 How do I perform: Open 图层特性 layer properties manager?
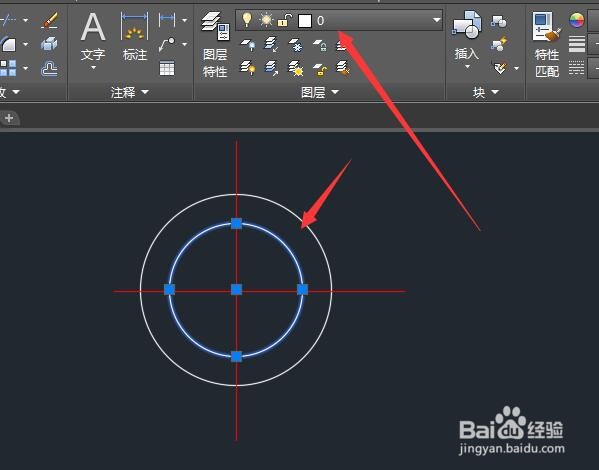(215, 44)
